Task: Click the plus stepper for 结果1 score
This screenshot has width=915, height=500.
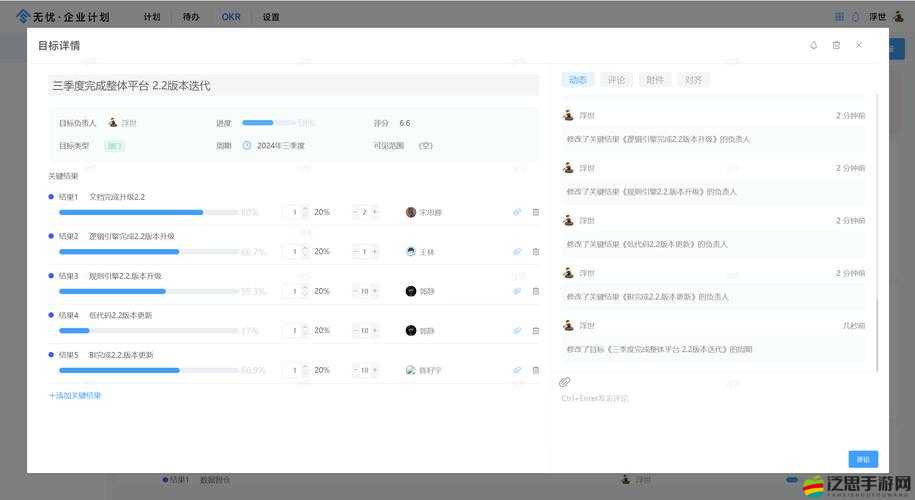Action: 376,212
